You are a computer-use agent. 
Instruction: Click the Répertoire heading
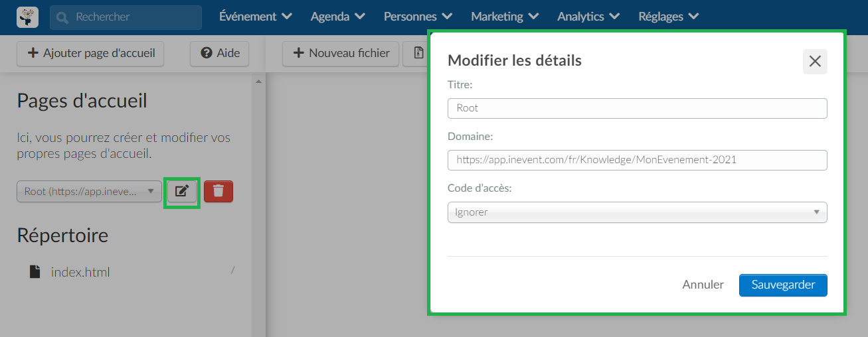click(x=62, y=236)
